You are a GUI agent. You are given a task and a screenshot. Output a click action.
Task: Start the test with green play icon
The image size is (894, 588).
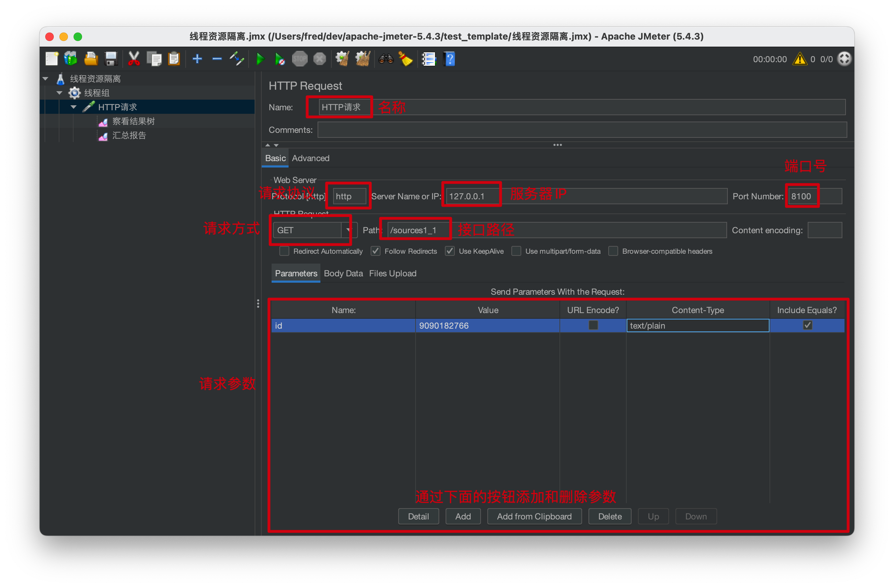(260, 59)
